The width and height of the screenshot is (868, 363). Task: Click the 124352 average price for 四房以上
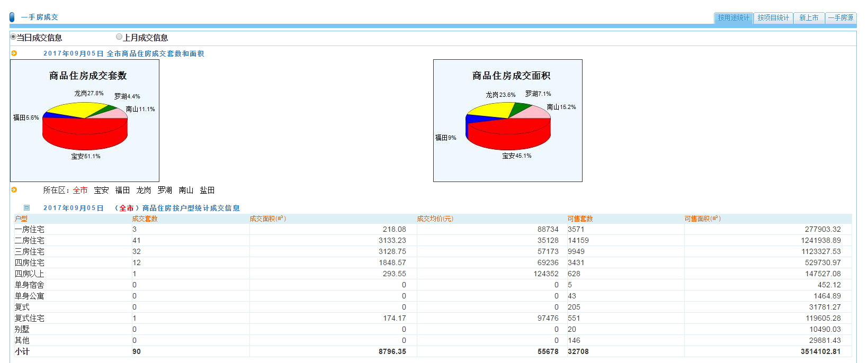(x=546, y=274)
